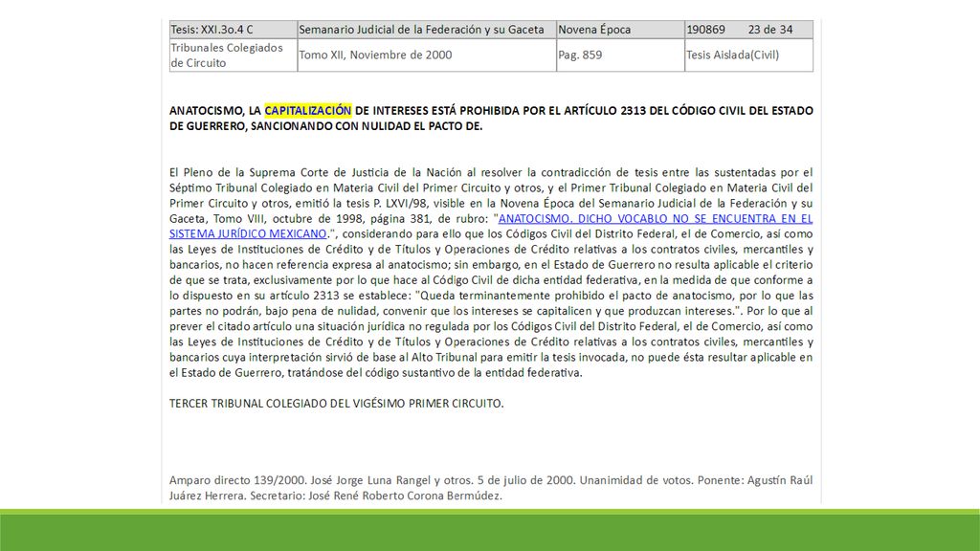Click the 'Tesis Aislada(Civil)' cell
Image resolution: width=980 pixels, height=551 pixels.
tap(748, 55)
